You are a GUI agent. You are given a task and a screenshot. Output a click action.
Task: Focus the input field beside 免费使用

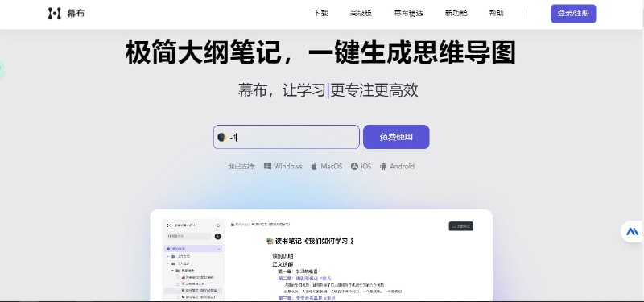click(x=287, y=137)
